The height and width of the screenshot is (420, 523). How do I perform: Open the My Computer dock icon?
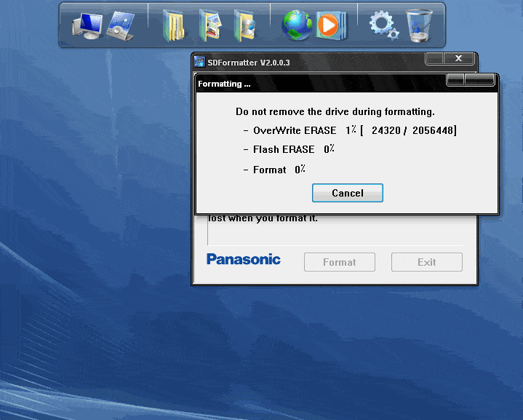tap(87, 26)
